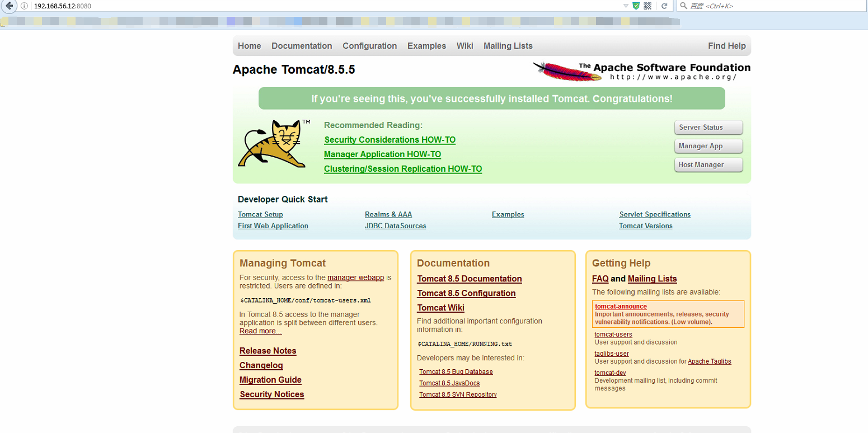This screenshot has height=433, width=868.
Task: Open Tomcat 8.5 Configuration link
Action: (x=466, y=293)
